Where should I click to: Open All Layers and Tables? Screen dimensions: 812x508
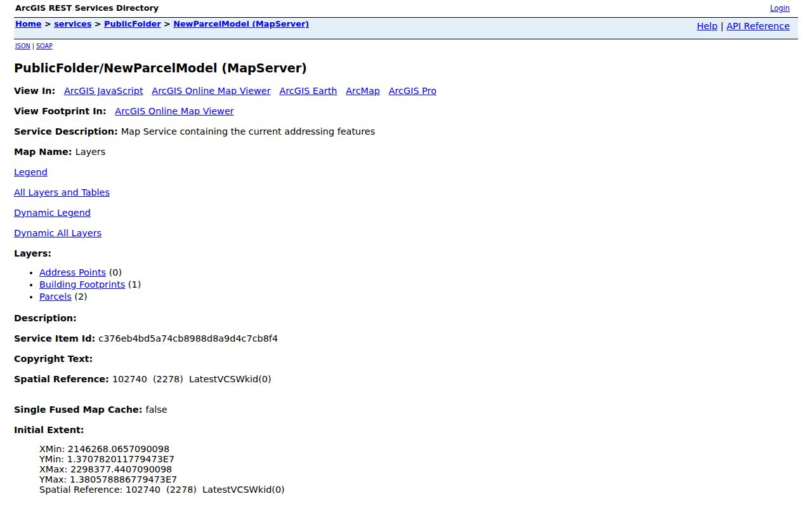coord(62,192)
